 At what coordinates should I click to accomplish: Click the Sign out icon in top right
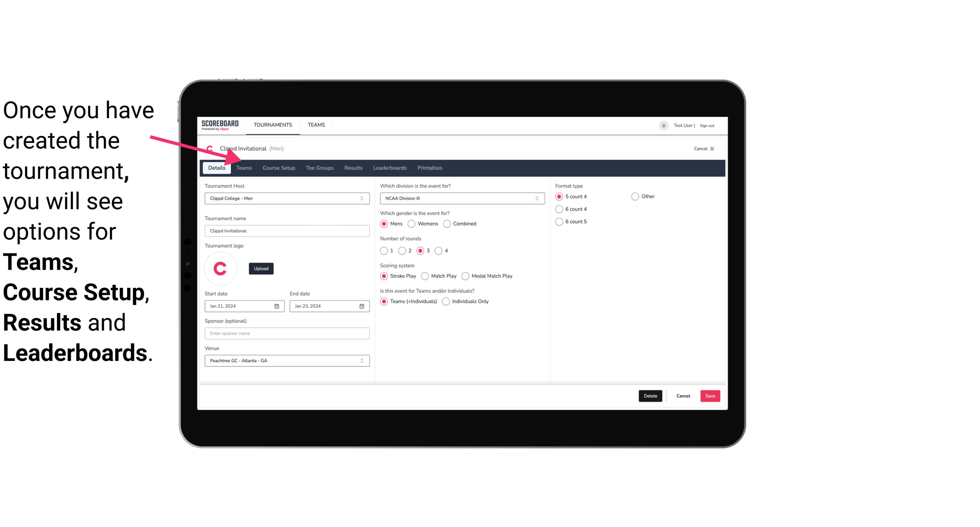pyautogui.click(x=707, y=125)
